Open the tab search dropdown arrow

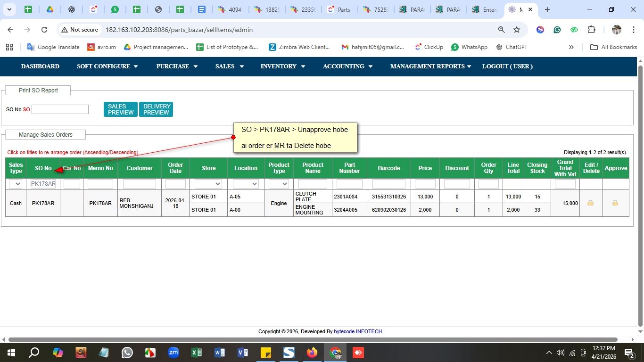[x=10, y=9]
